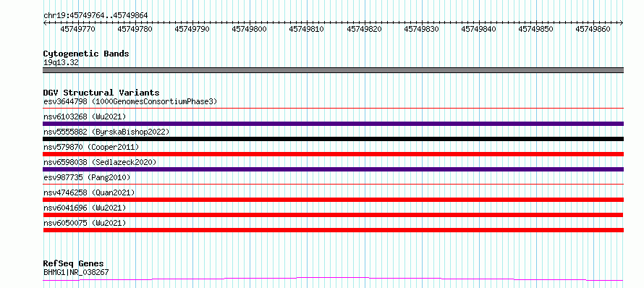Open variant esv3644798 (1000GenomesConsortiumPhase3) label
This screenshot has height=288, width=644.
pyautogui.click(x=130, y=101)
